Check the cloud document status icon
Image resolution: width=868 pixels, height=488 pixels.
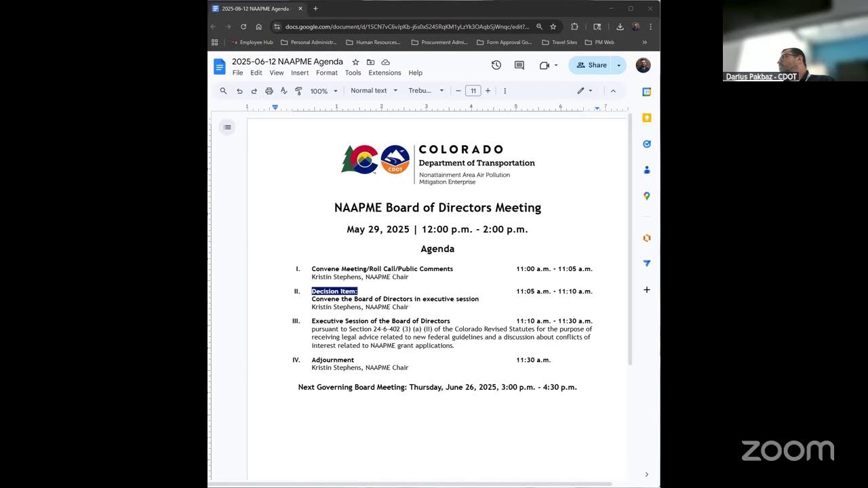tap(385, 62)
